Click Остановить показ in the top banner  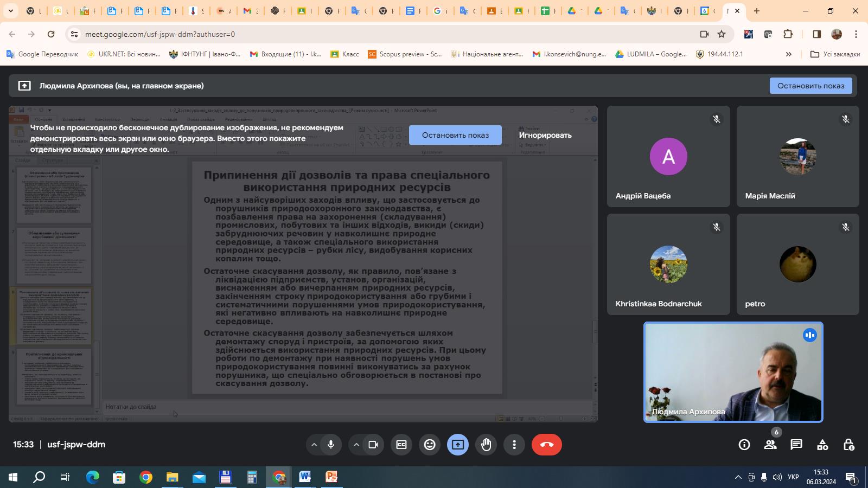[x=810, y=86]
